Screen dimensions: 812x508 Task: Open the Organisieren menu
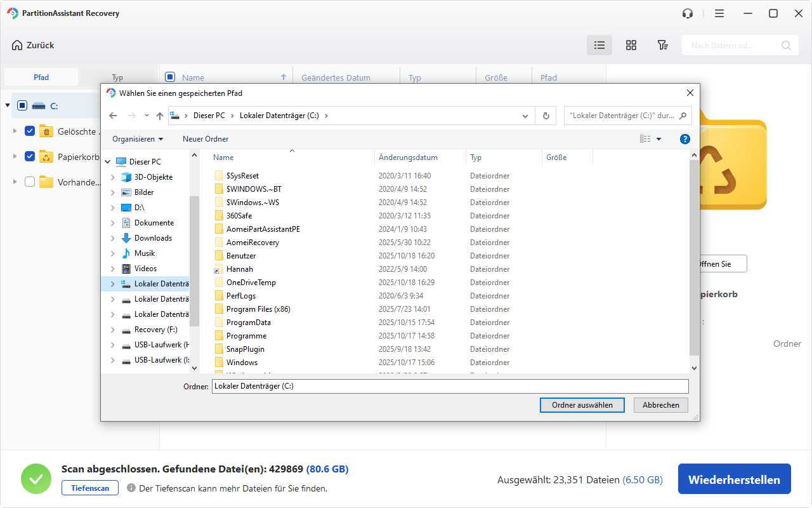138,139
